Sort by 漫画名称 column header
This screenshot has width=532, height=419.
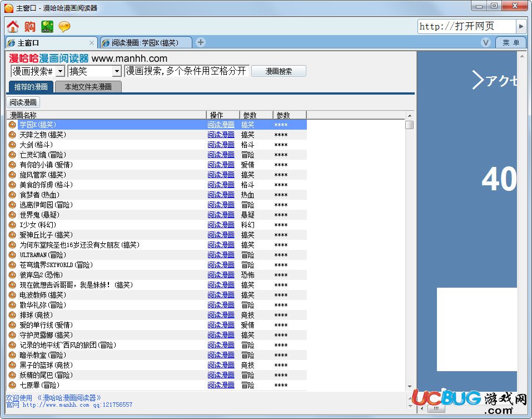pyautogui.click(x=106, y=115)
